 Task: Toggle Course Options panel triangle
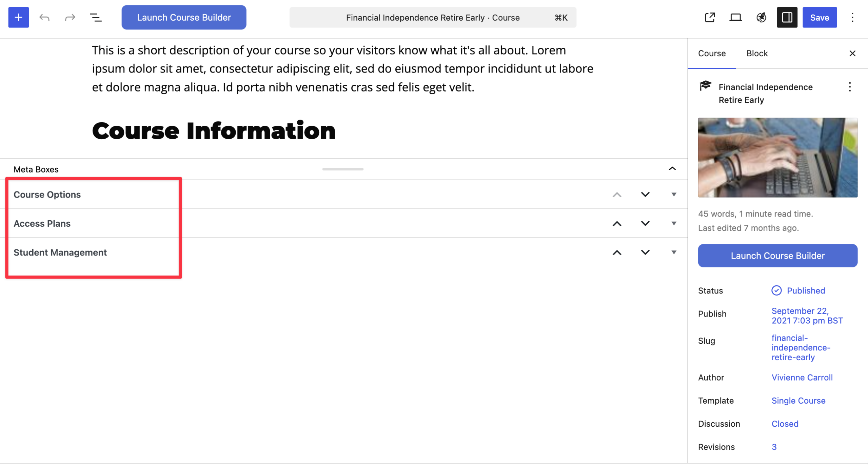point(674,195)
